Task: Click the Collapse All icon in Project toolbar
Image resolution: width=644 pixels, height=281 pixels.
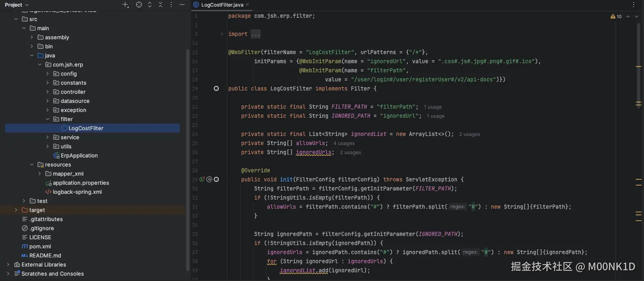Action: point(160,5)
